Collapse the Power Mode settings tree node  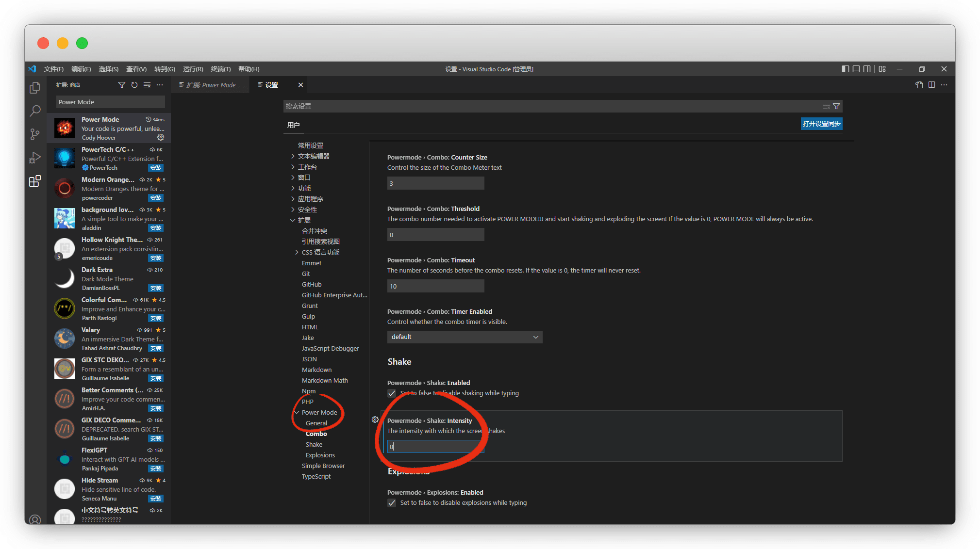(x=297, y=413)
